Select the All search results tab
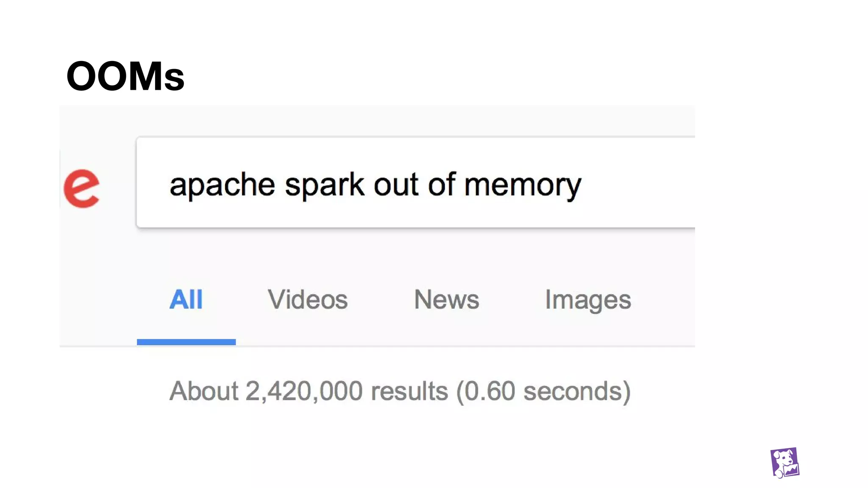The image size is (868, 488). coord(186,299)
